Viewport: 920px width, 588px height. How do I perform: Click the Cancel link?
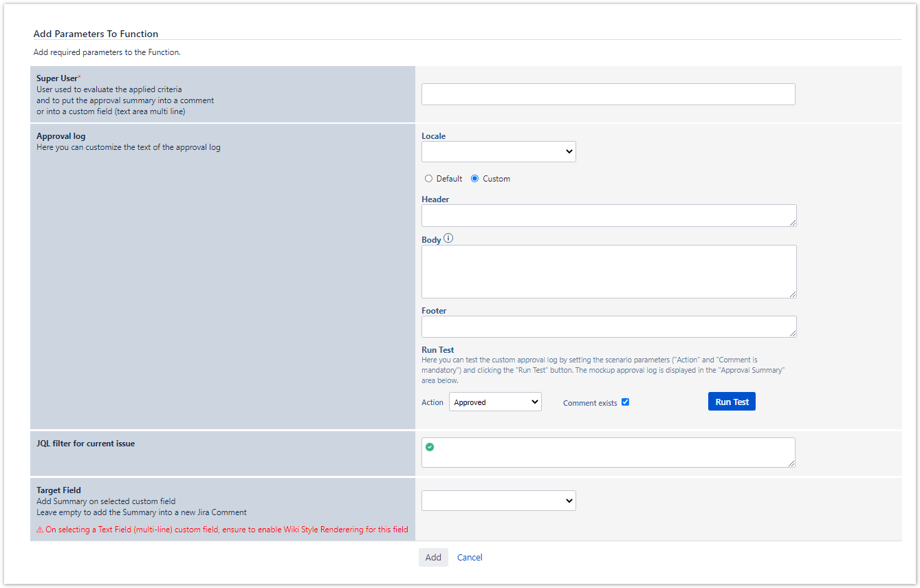pyautogui.click(x=470, y=558)
